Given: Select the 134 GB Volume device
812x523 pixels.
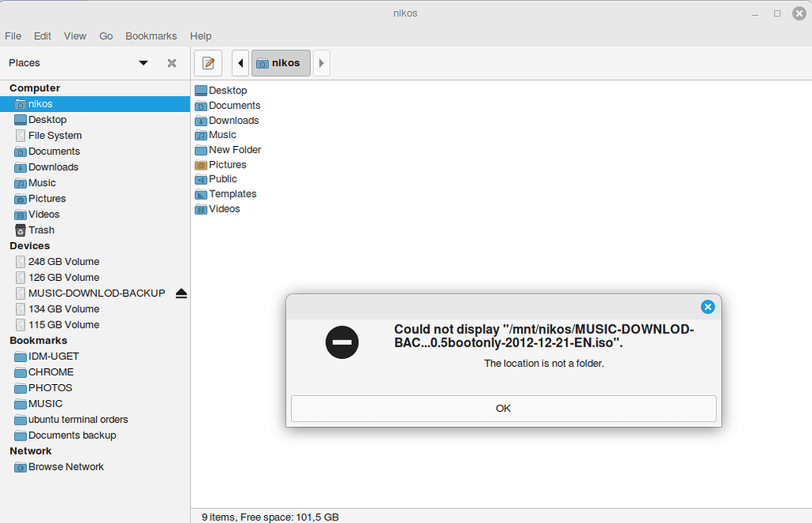Looking at the screenshot, I should click(x=95, y=309).
